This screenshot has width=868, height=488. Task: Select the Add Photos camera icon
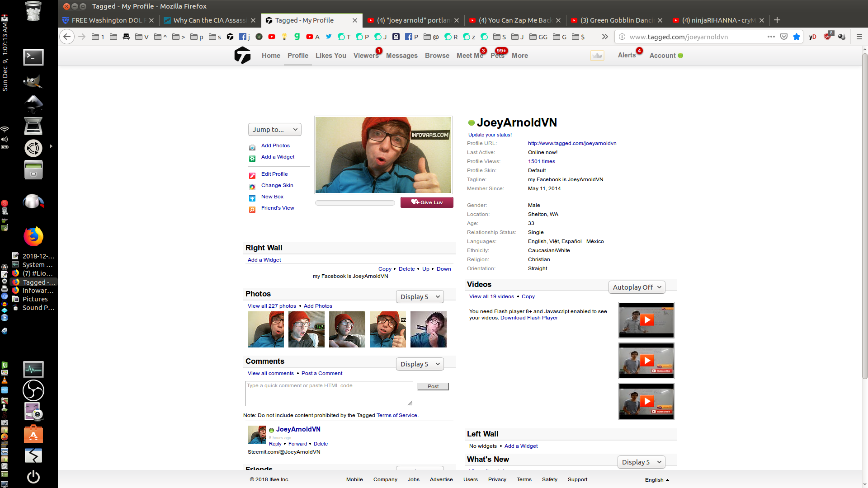click(x=252, y=147)
